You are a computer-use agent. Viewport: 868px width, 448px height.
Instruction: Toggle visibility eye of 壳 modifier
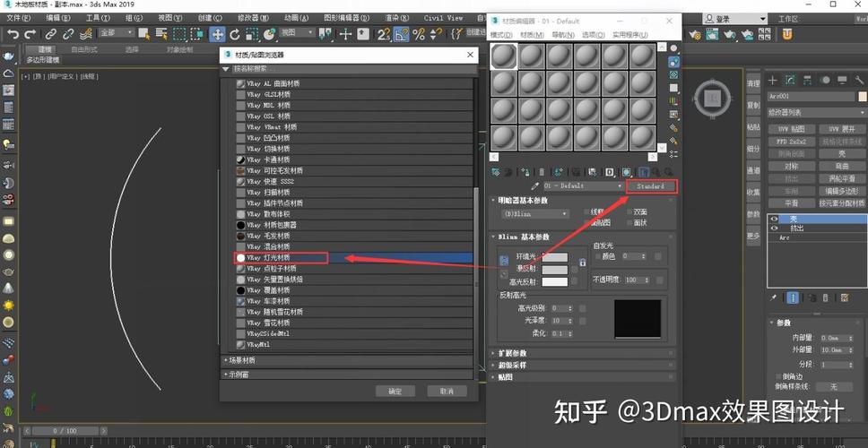pyautogui.click(x=775, y=219)
